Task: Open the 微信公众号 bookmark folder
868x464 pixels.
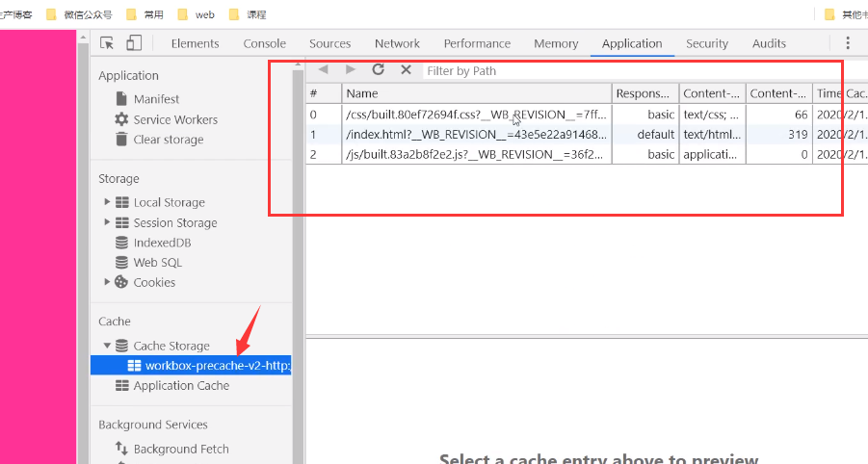Action: click(80, 14)
